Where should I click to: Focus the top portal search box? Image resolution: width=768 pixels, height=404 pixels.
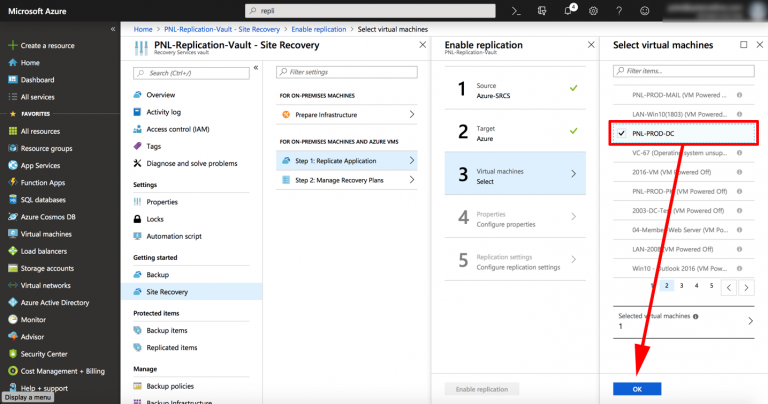pos(370,11)
